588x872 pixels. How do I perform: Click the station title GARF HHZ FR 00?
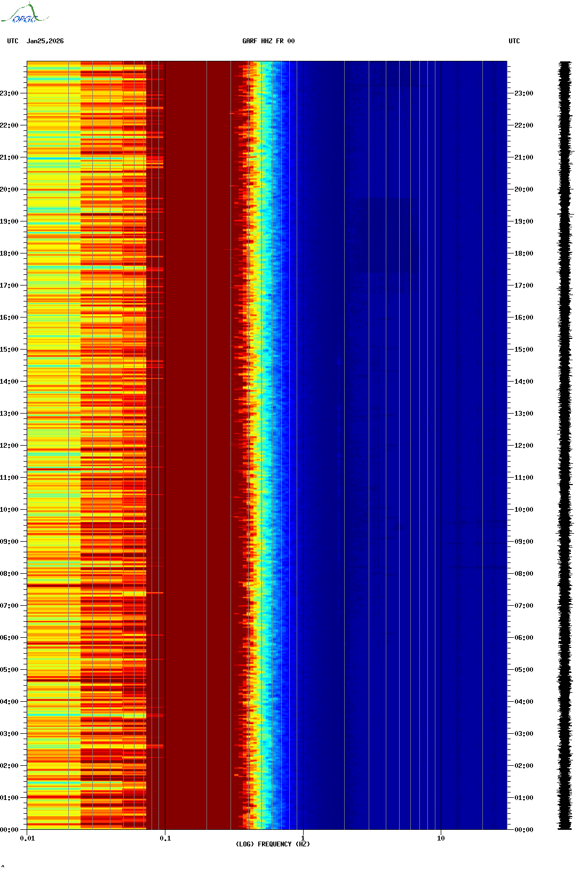(x=268, y=41)
